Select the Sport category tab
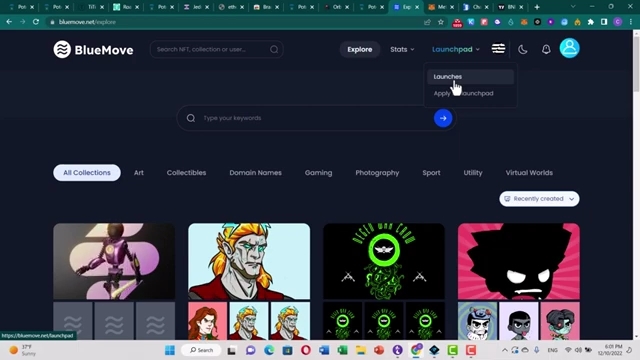The width and height of the screenshot is (640, 360). [431, 173]
